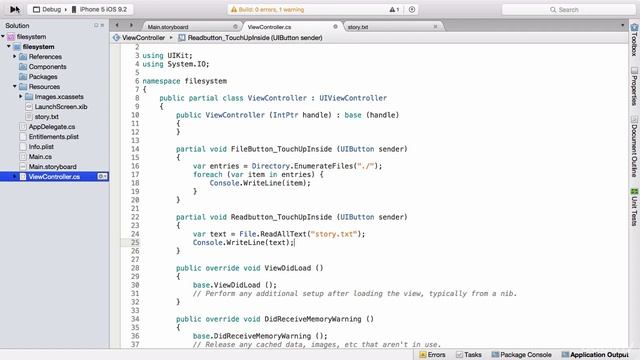Run the project with the play button
Screen dimensions: 640x360
pyautogui.click(x=15, y=9)
